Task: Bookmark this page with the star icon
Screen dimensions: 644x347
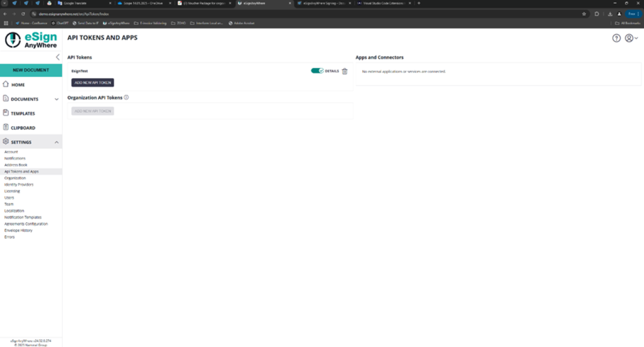Action: coord(584,14)
